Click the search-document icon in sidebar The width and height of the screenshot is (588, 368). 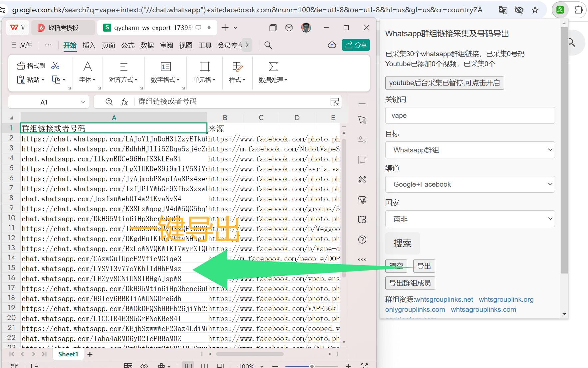362,220
